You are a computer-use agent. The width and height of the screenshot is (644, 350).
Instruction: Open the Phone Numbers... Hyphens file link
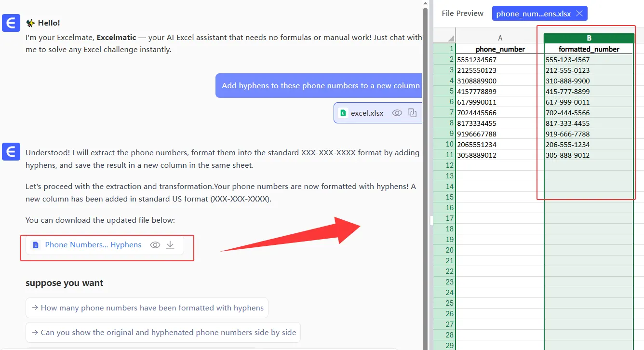pos(93,245)
